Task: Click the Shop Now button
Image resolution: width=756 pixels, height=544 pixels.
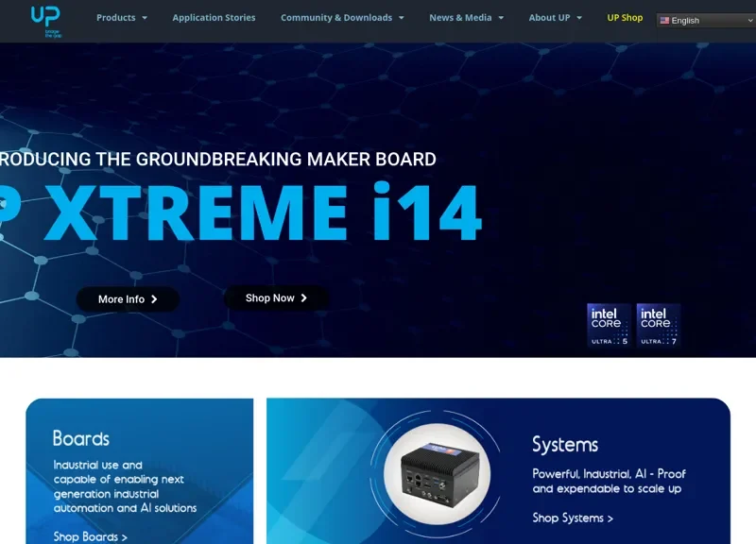Action: (275, 297)
